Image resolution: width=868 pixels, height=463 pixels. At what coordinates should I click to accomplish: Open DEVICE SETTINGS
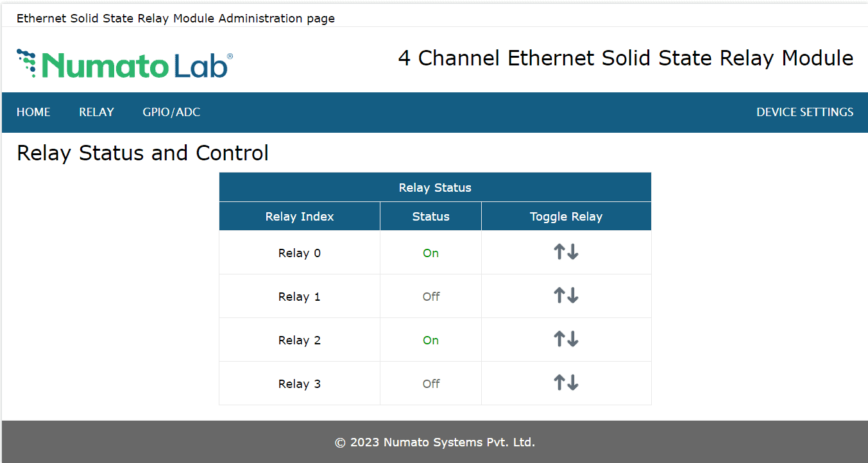click(804, 112)
